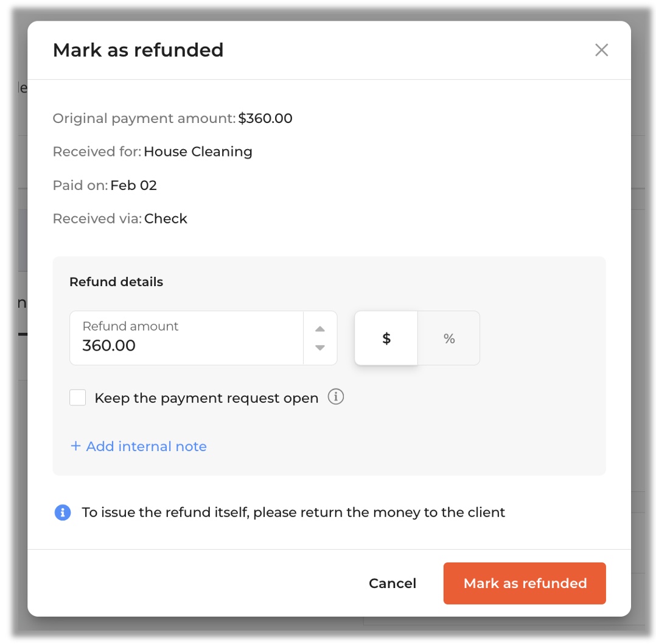Screen dimensions: 656x644
Task: Click the refund amount up arrow
Action: point(320,329)
